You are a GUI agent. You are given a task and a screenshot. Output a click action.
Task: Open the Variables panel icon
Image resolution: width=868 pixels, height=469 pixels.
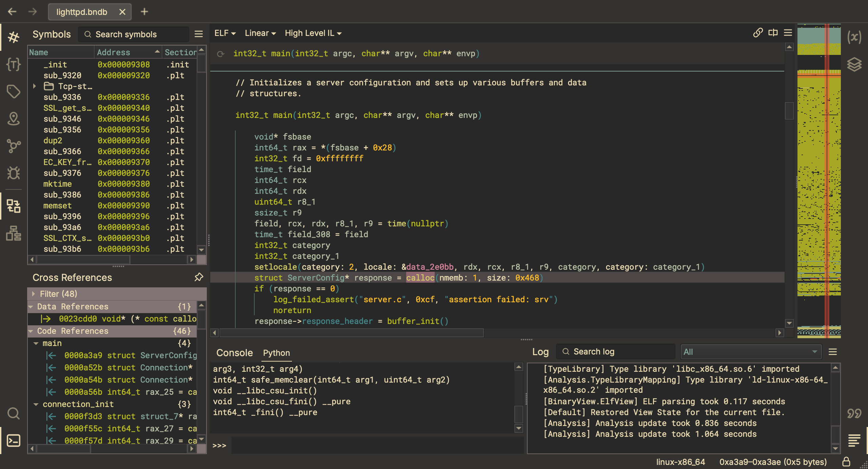coord(854,37)
